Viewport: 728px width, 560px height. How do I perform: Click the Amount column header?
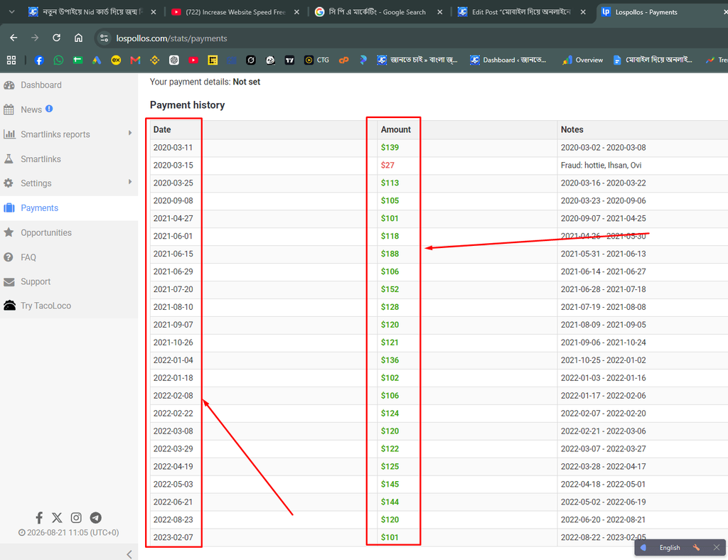395,129
